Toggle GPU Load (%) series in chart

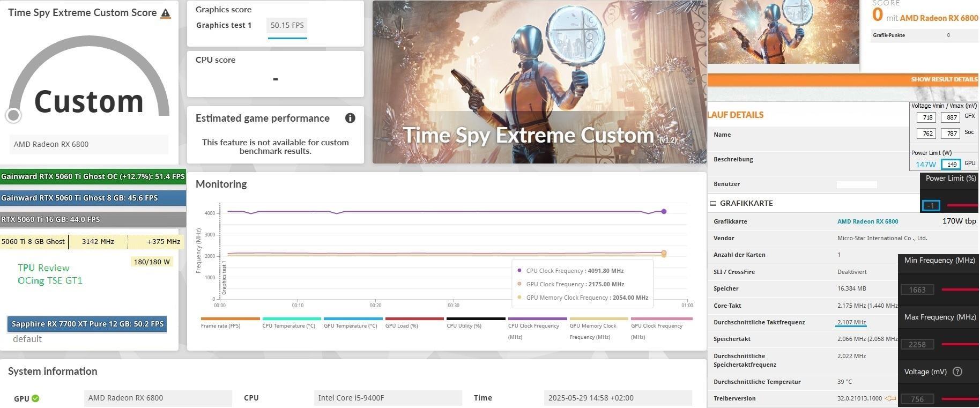pyautogui.click(x=414, y=323)
